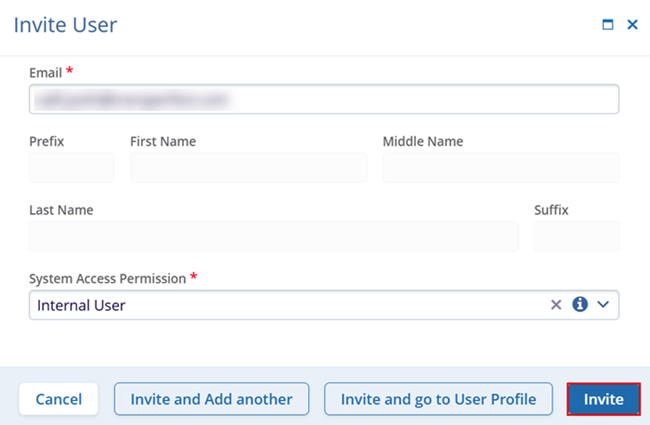Expand the System Access Permission chevron
Image resolution: width=650 pixels, height=425 pixels.
pos(603,305)
